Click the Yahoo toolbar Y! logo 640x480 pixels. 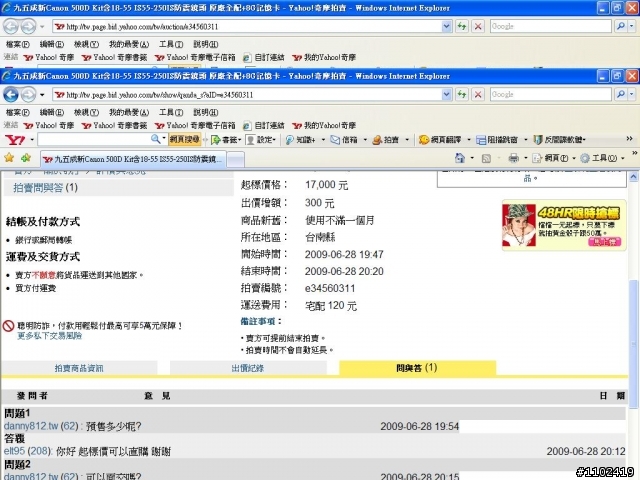pyautogui.click(x=15, y=140)
